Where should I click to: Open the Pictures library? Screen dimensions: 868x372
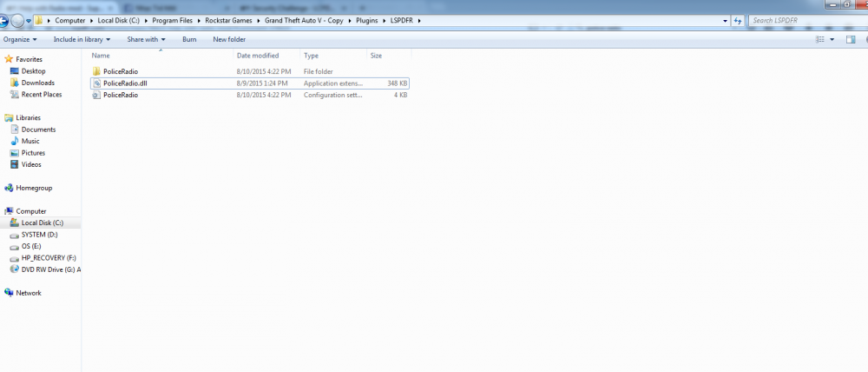pos(33,152)
